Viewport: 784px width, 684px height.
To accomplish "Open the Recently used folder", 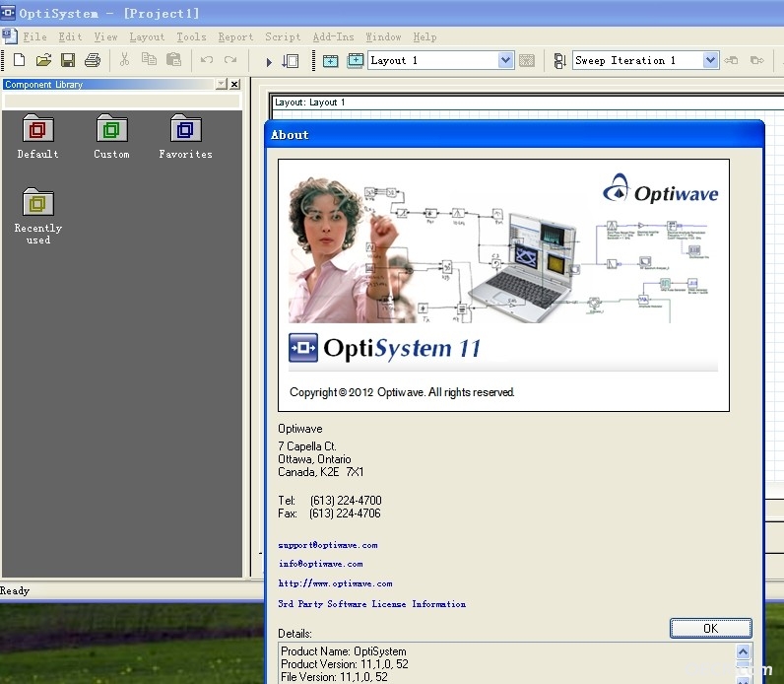I will [38, 216].
